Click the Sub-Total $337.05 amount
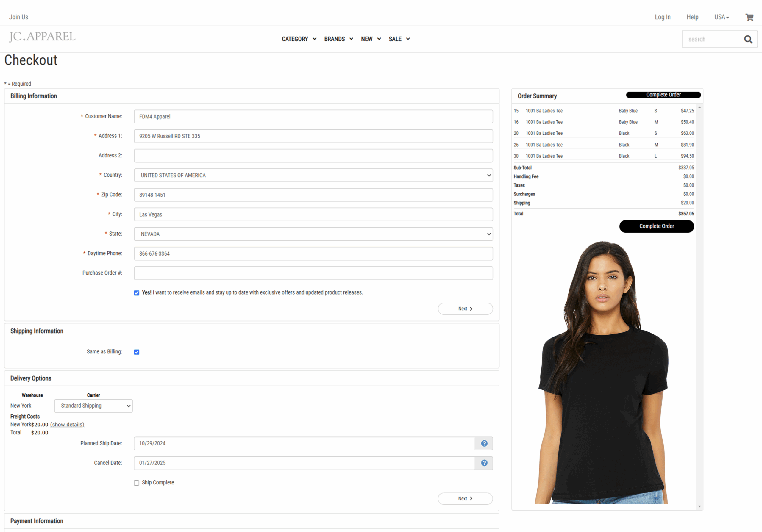This screenshot has height=532, width=762. [686, 168]
